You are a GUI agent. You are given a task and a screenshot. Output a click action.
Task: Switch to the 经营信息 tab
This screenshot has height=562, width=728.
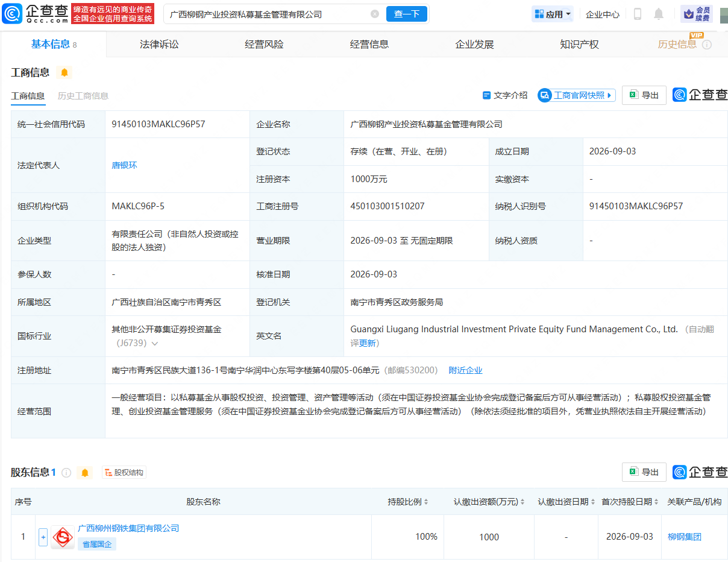[x=369, y=44]
